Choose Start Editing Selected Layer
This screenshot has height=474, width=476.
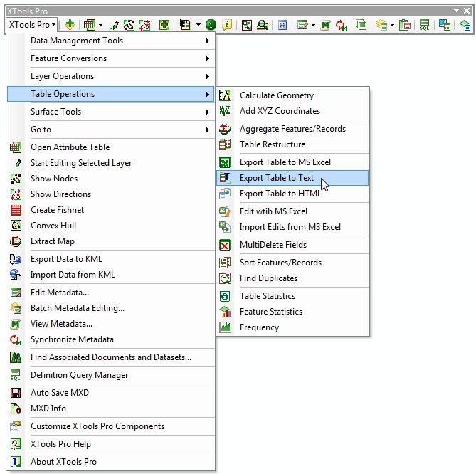tap(111, 163)
